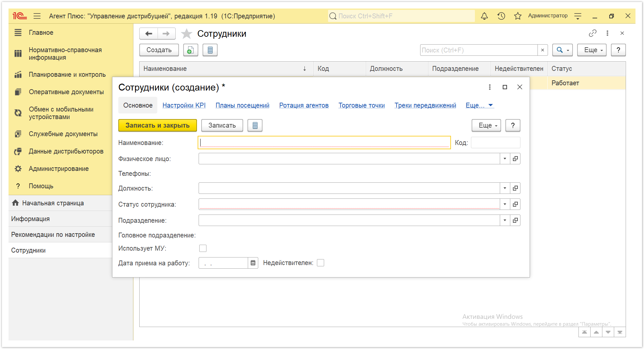Get link icon for Сотрудники list

(x=593, y=33)
